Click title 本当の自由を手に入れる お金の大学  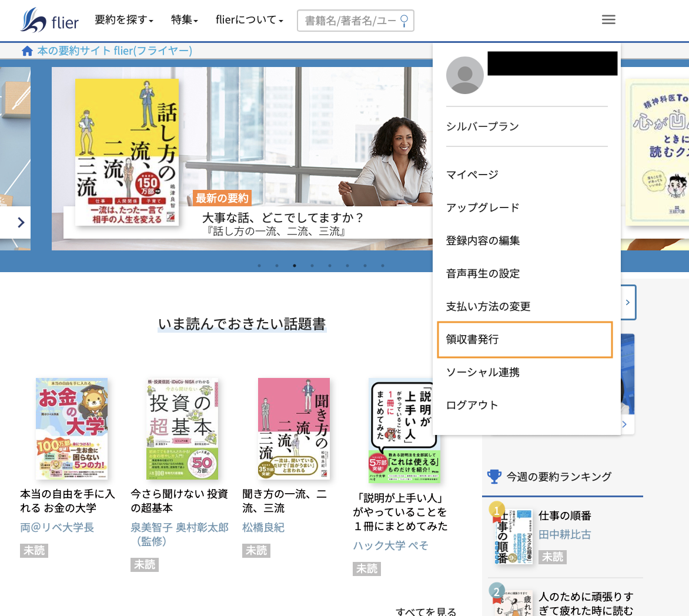[x=68, y=501]
